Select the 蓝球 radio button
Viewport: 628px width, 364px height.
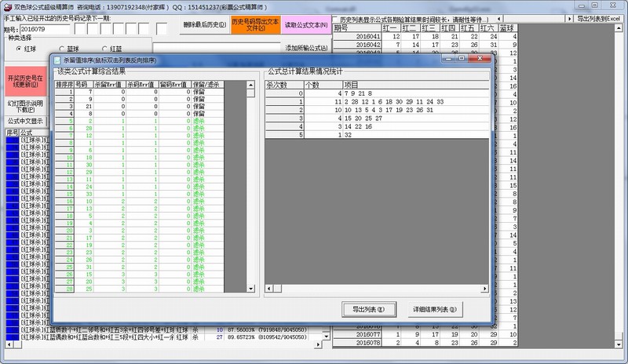(62, 49)
